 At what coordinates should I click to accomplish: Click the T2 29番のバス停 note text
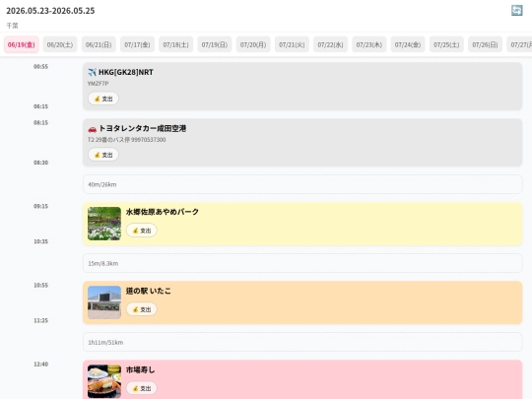(x=126, y=140)
